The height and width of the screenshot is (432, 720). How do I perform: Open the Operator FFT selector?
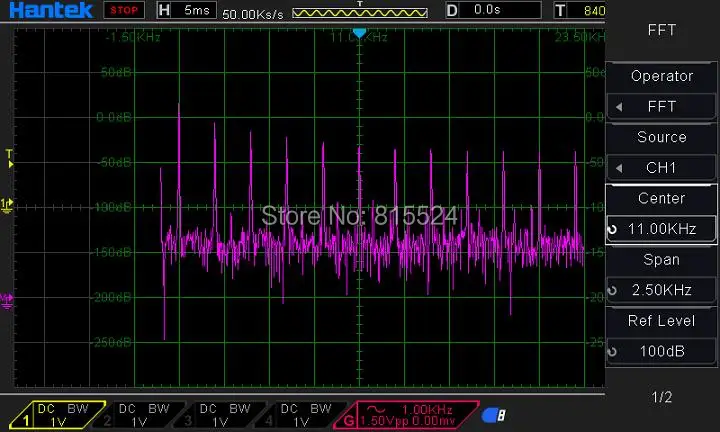click(661, 107)
